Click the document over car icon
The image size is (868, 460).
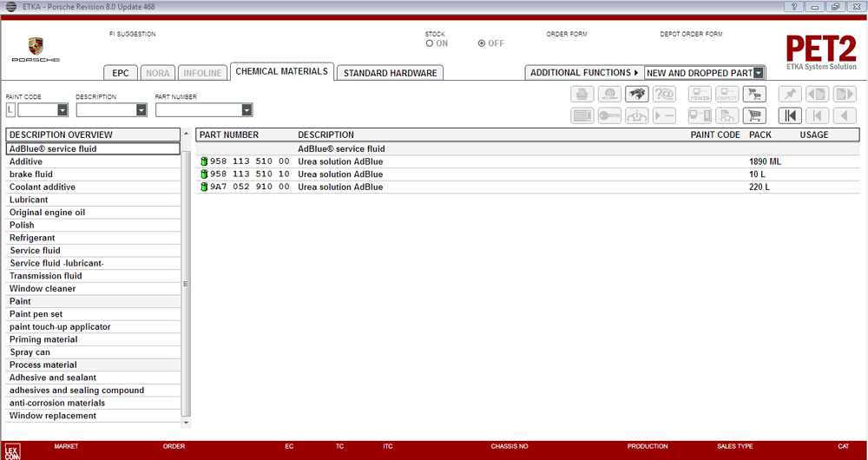tap(727, 115)
